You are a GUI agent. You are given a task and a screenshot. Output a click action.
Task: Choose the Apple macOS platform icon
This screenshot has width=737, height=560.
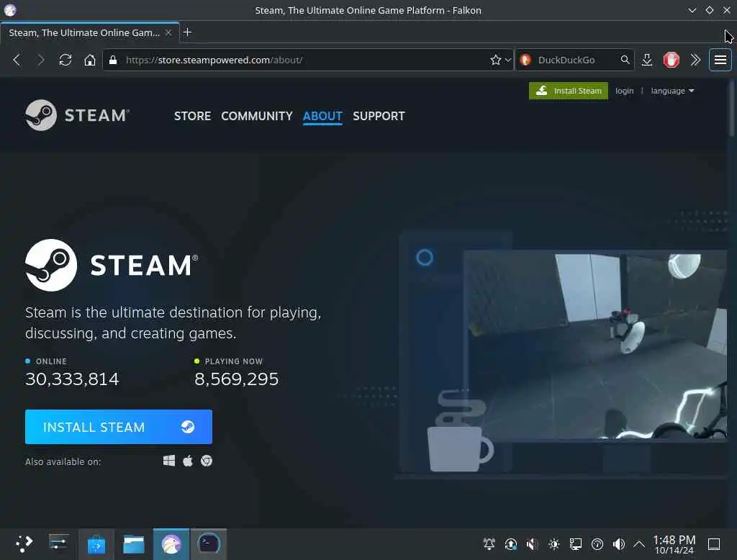coord(188,461)
